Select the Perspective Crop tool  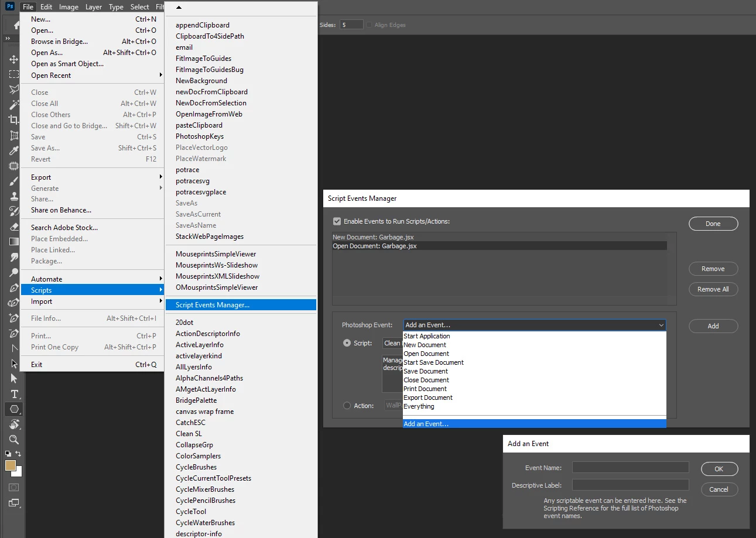coord(13,135)
